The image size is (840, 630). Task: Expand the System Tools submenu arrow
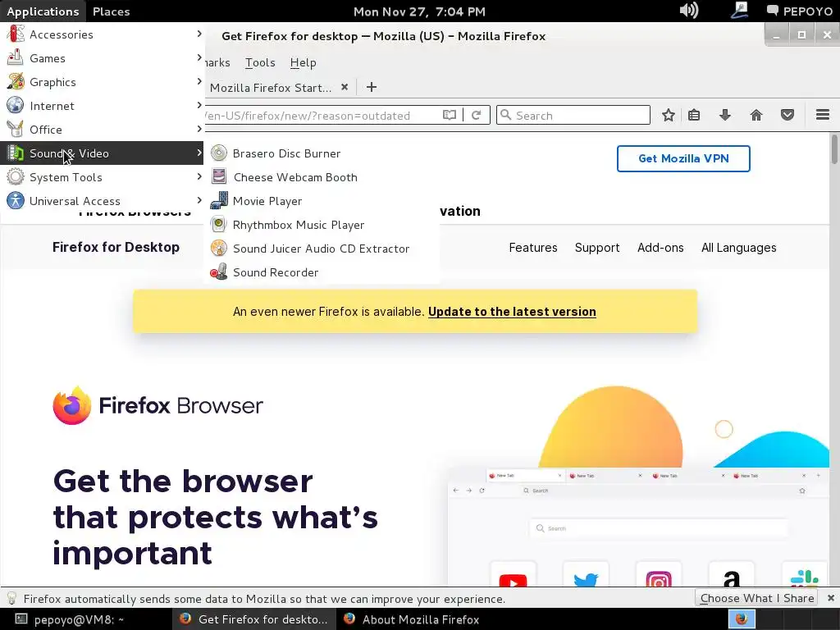click(x=199, y=177)
